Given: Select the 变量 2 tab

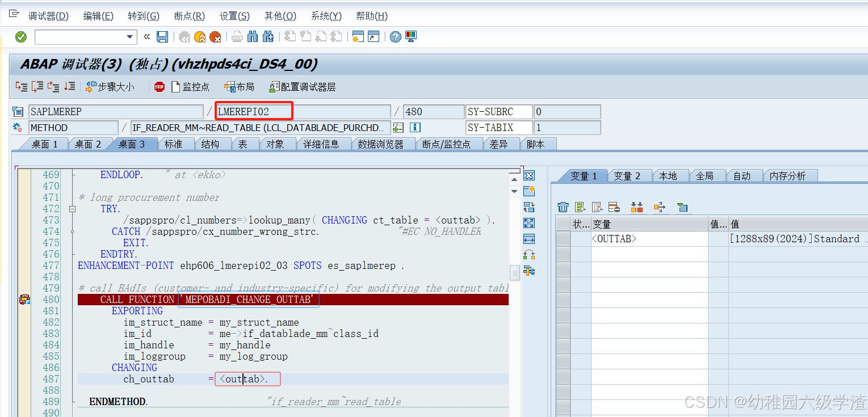Looking at the screenshot, I should pyautogui.click(x=627, y=176).
